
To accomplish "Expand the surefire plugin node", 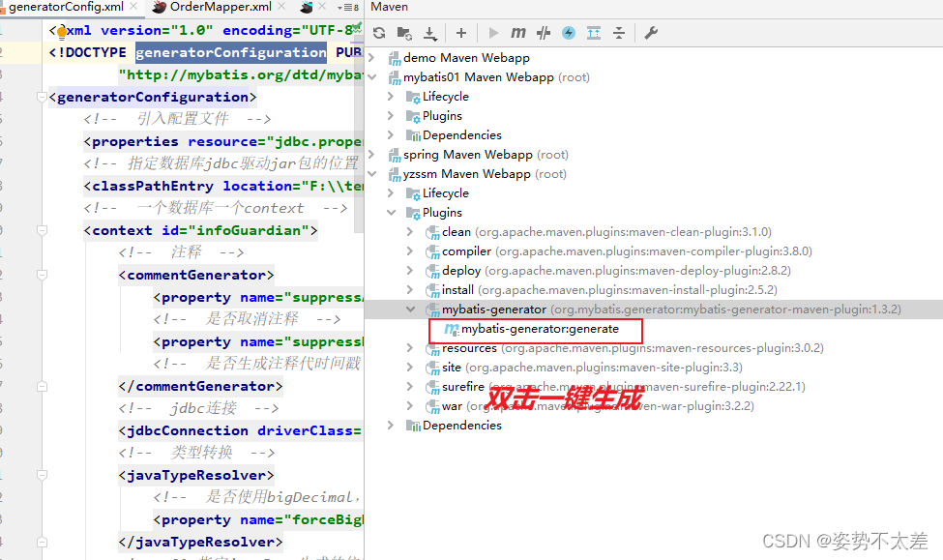I will tap(410, 386).
